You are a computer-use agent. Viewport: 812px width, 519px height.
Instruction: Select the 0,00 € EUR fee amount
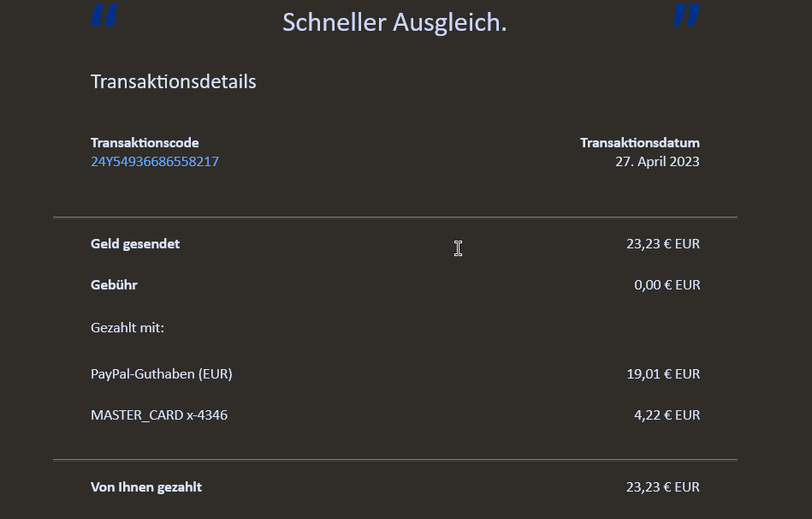(667, 285)
